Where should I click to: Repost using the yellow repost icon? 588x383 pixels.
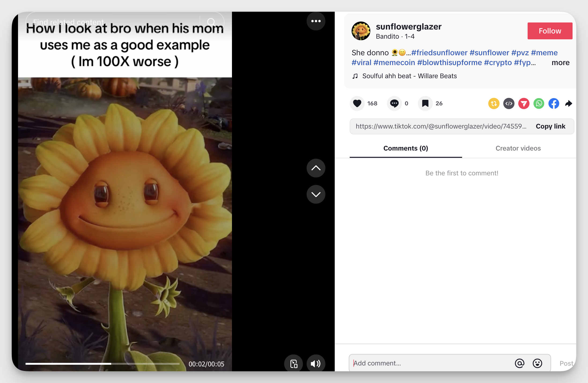[x=494, y=103]
